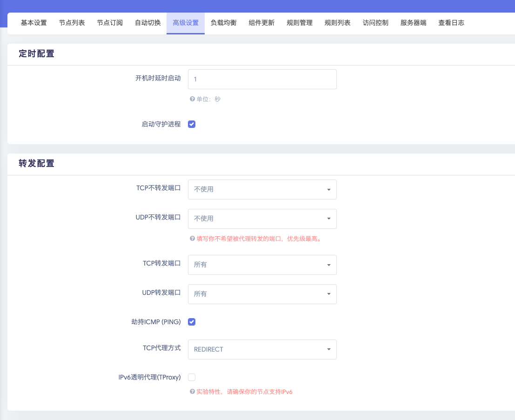The height and width of the screenshot is (420, 515).
Task: Click the red hint 实验特性，请确保你的节点支持IPv6
Action: pos(244,392)
